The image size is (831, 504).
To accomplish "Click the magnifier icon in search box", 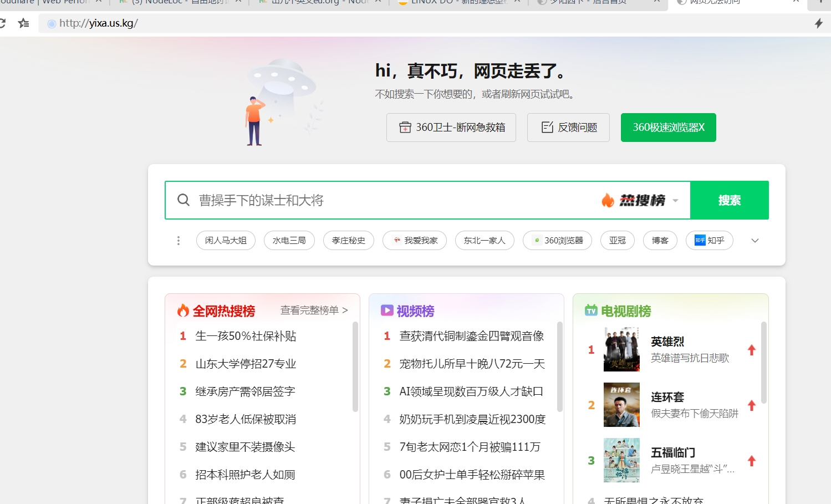I will (183, 200).
